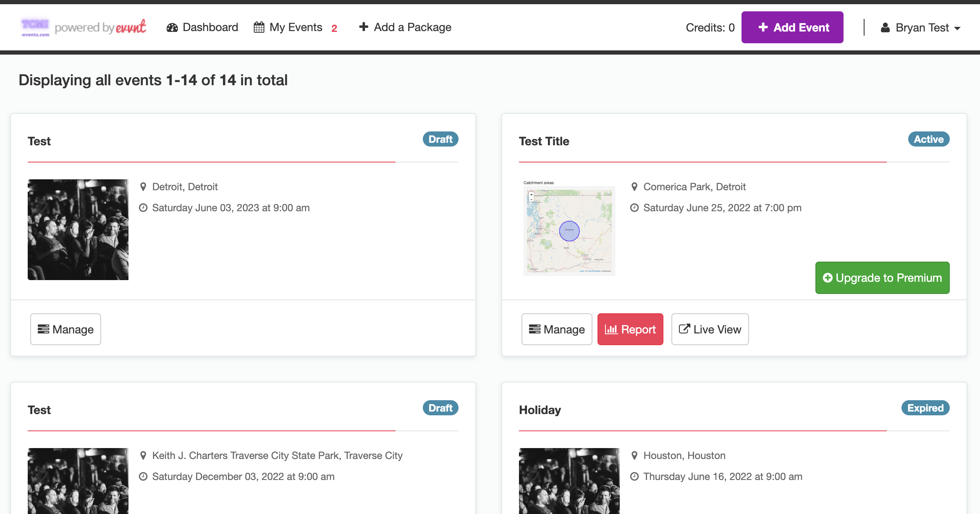Click Saturday June 03, 2023 at 9:00 am text
This screenshot has width=980, height=514.
231,208
